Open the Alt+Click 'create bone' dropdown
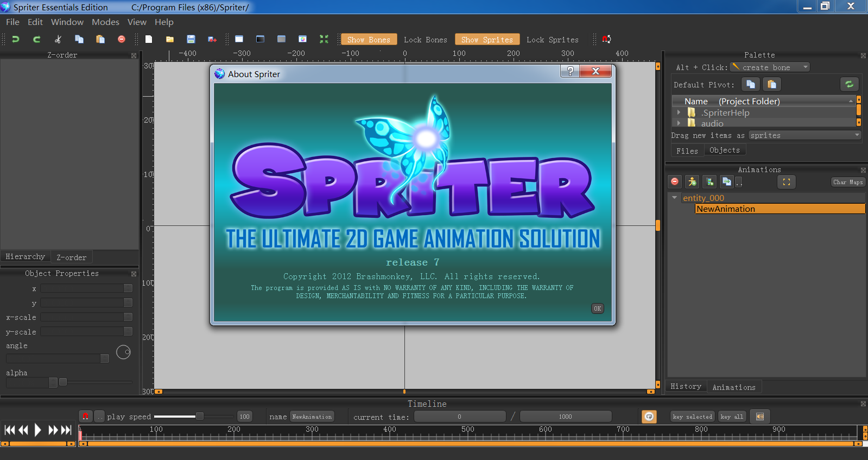 point(770,67)
